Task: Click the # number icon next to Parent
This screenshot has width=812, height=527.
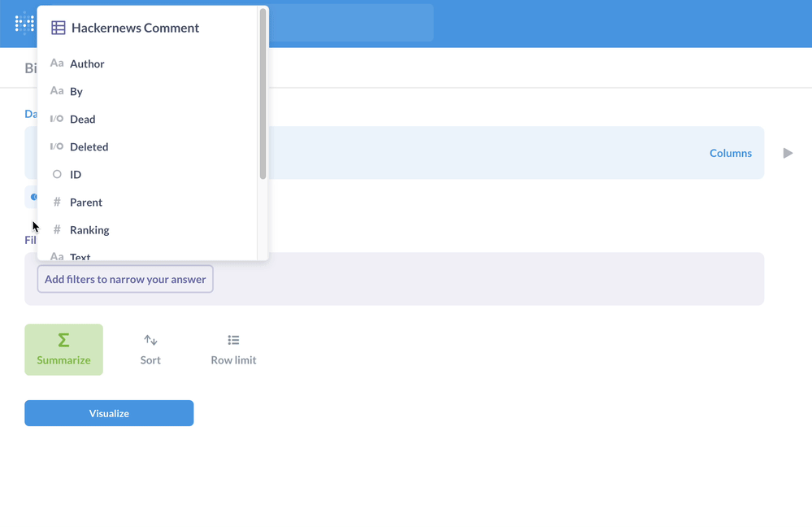Action: (x=56, y=202)
